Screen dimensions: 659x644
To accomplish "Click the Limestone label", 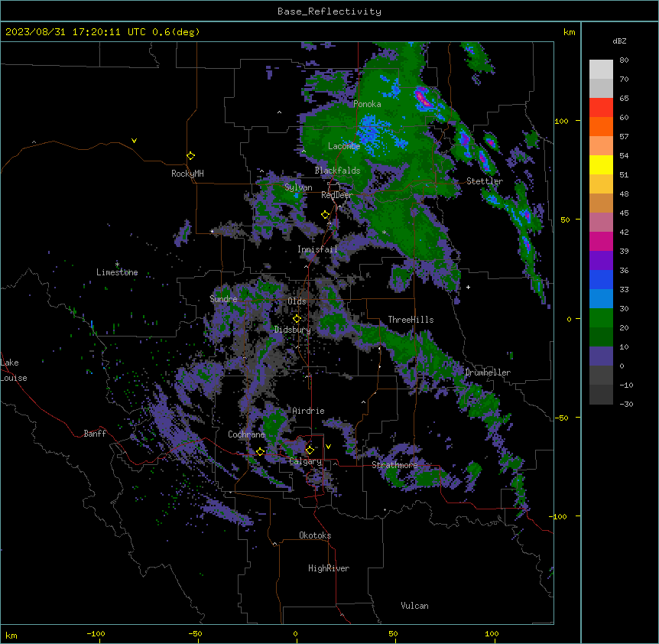I will [117, 272].
